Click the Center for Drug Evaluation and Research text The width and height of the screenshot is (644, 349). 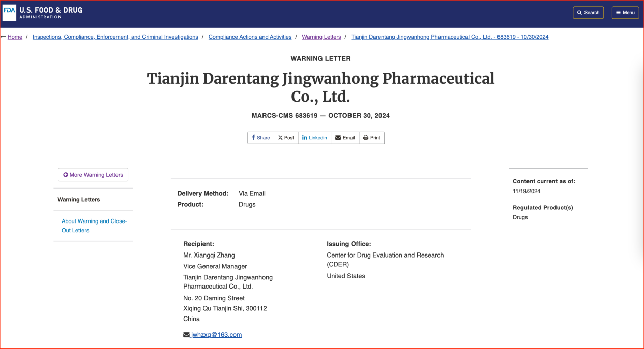(385, 260)
